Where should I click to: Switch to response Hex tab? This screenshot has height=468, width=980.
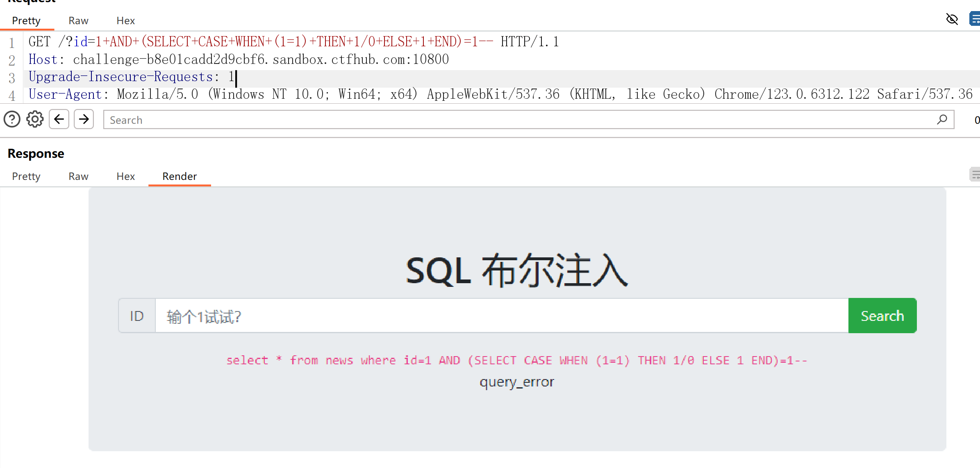125,176
